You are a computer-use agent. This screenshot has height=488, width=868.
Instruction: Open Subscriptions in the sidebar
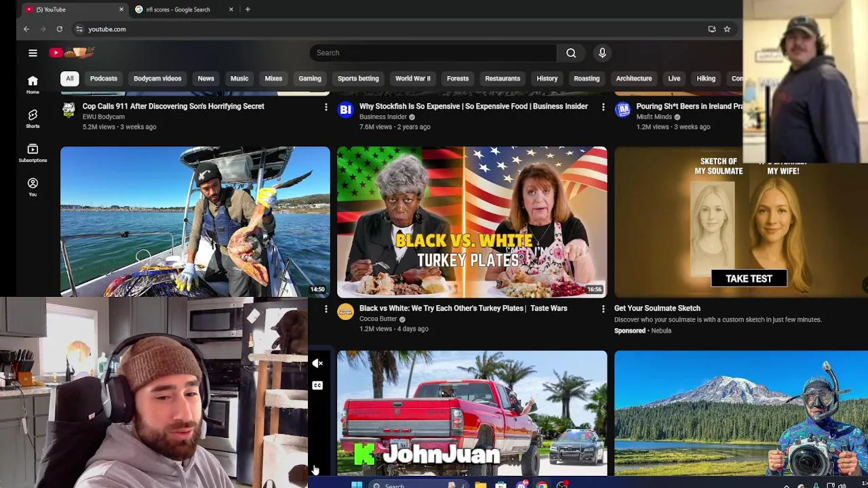point(33,153)
